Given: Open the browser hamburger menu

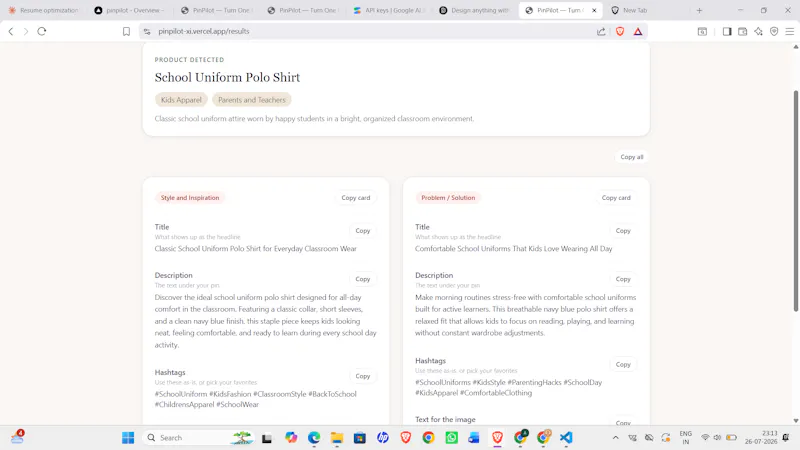Looking at the screenshot, I should pyautogui.click(x=789, y=31).
